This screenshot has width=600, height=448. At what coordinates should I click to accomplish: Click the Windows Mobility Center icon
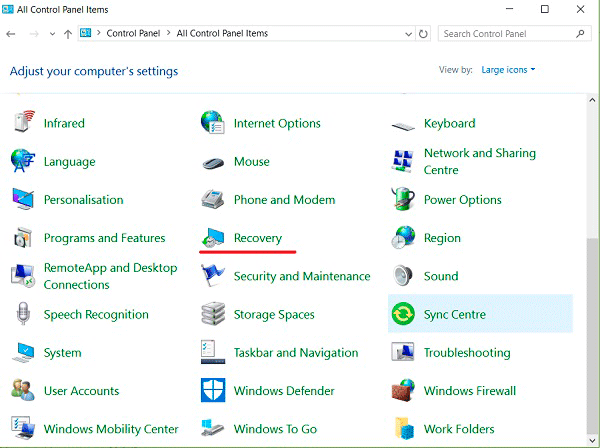[x=23, y=428]
